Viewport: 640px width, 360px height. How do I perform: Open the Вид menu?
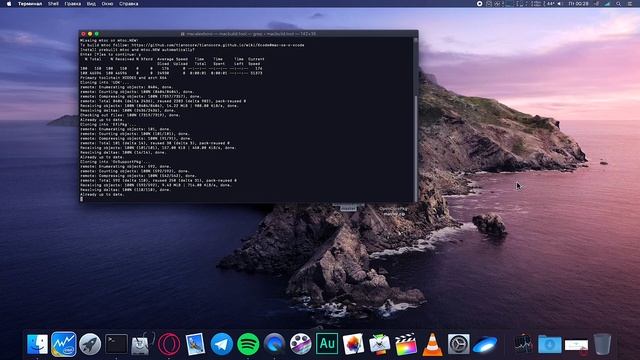(x=91, y=4)
